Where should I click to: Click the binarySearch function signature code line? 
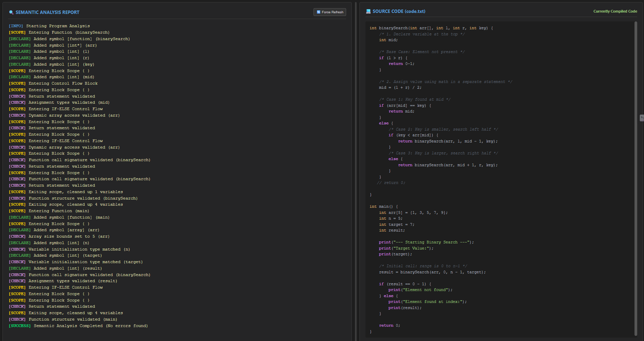point(431,28)
